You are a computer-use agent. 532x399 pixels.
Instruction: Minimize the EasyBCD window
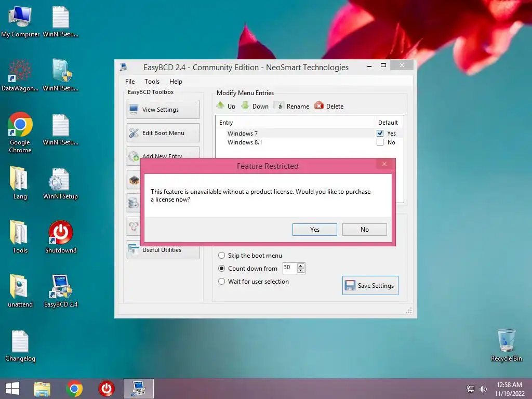[x=369, y=66]
